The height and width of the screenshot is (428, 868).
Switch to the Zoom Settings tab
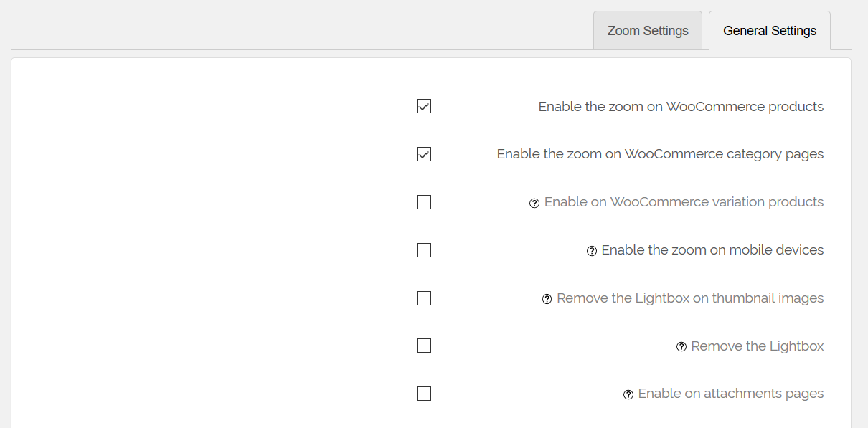point(648,31)
